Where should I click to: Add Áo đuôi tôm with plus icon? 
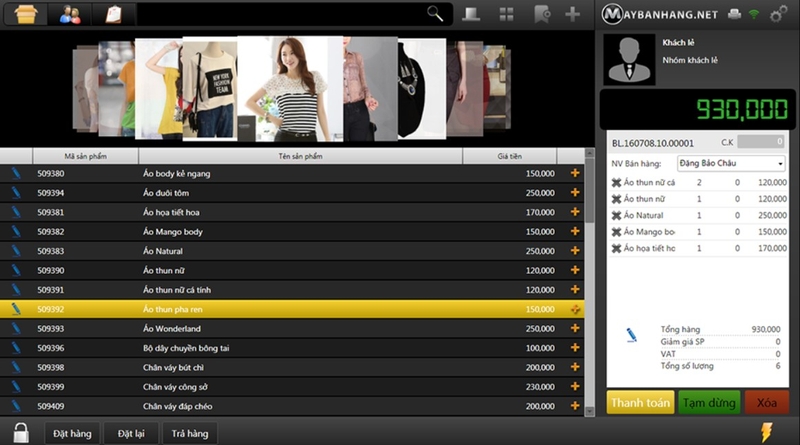point(575,192)
